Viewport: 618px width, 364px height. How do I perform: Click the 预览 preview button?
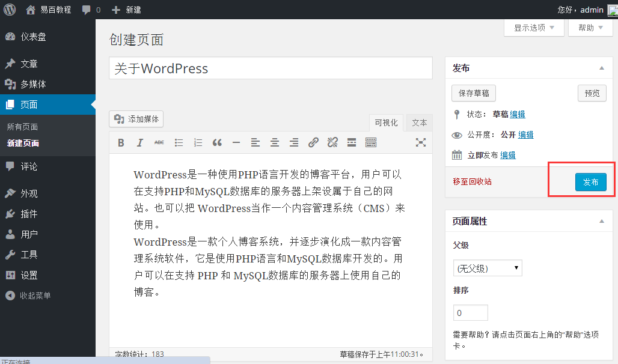592,93
